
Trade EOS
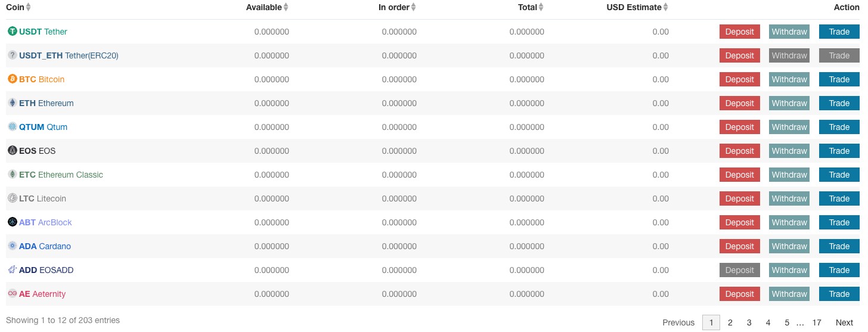(839, 151)
